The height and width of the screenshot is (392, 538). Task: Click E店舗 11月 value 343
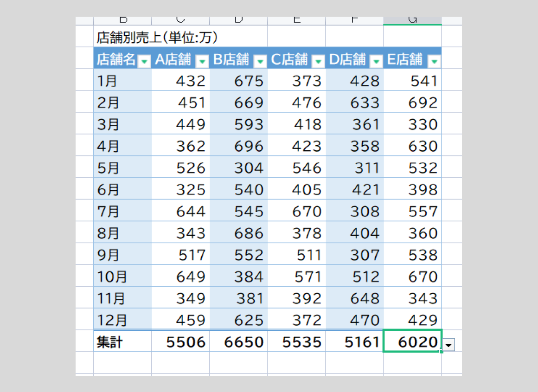(x=412, y=298)
